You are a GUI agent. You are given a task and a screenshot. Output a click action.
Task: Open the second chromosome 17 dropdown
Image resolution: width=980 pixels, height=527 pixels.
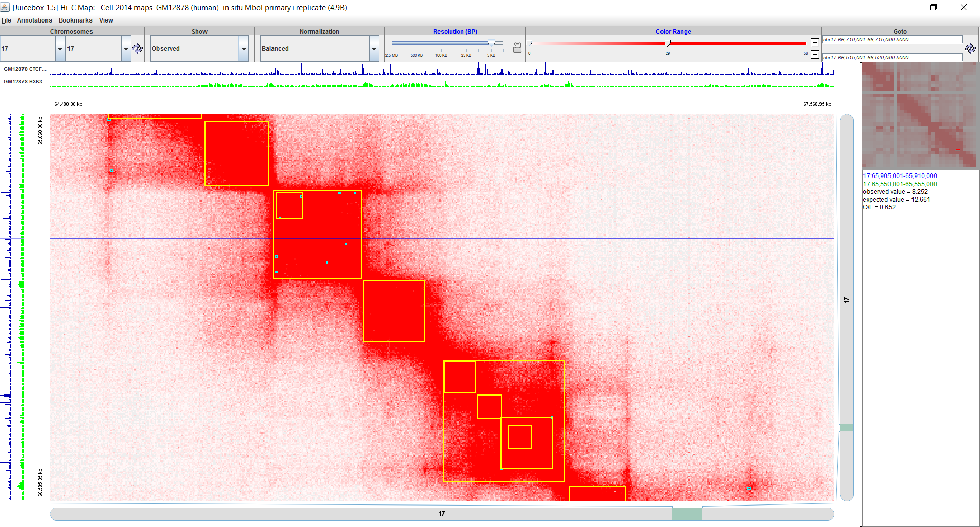tap(126, 49)
